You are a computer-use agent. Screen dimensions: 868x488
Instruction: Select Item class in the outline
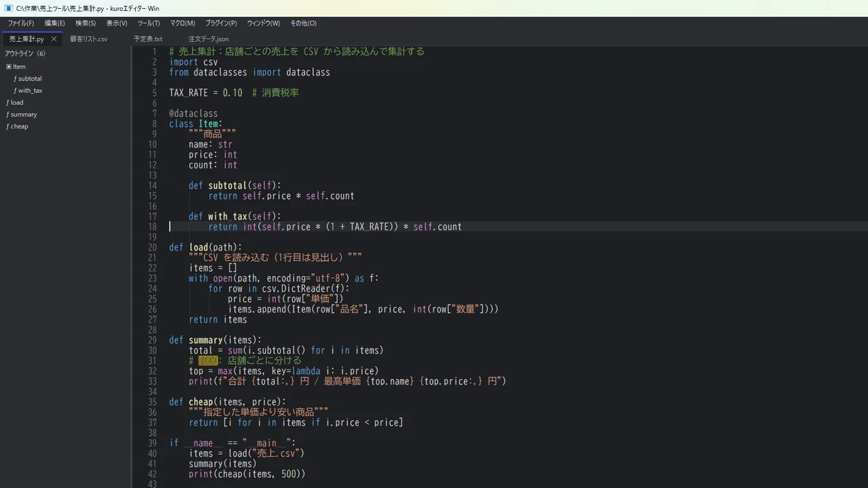click(19, 66)
